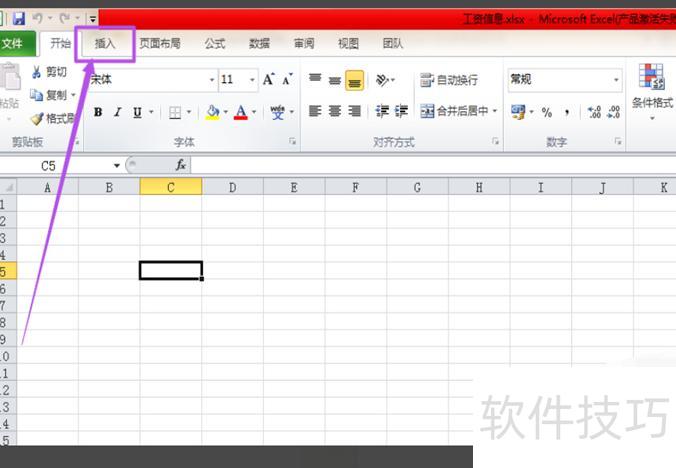Click the Name Box showing C5
Image resolution: width=676 pixels, height=468 pixels.
tap(48, 166)
